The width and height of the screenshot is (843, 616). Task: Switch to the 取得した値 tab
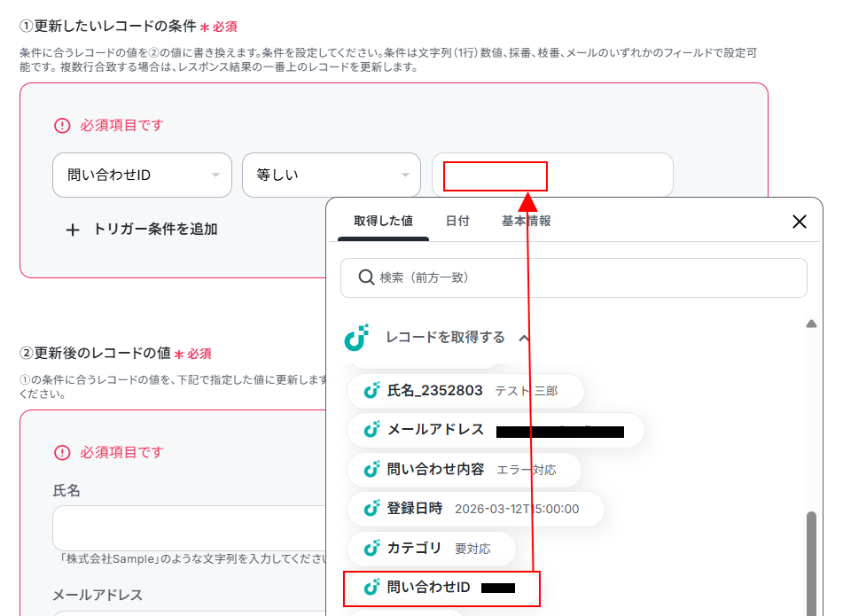coord(383,221)
